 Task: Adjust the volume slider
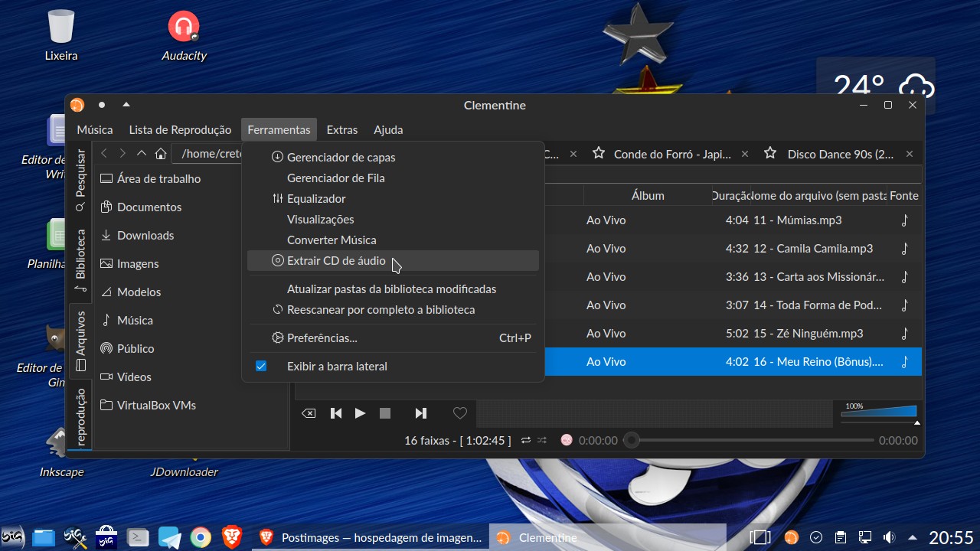879,412
